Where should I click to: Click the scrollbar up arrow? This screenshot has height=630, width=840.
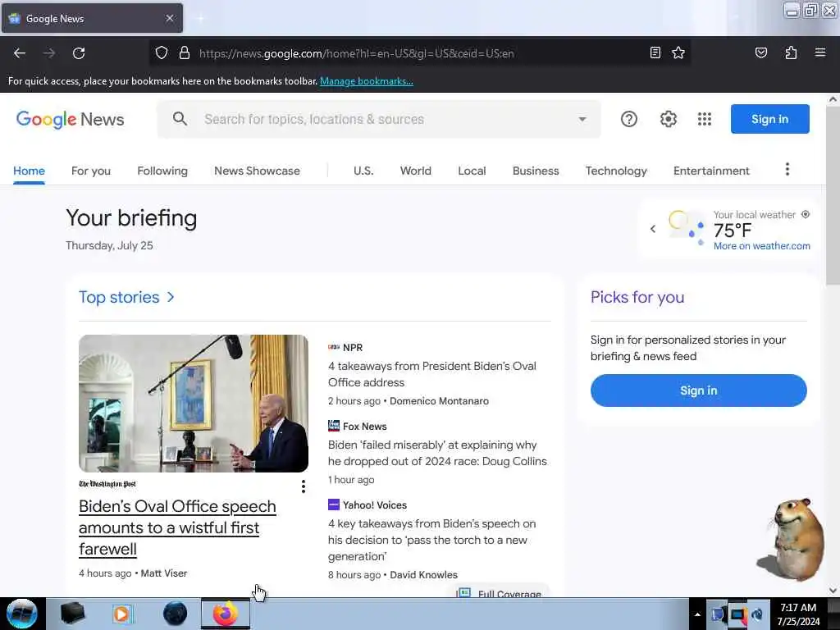coord(833,99)
